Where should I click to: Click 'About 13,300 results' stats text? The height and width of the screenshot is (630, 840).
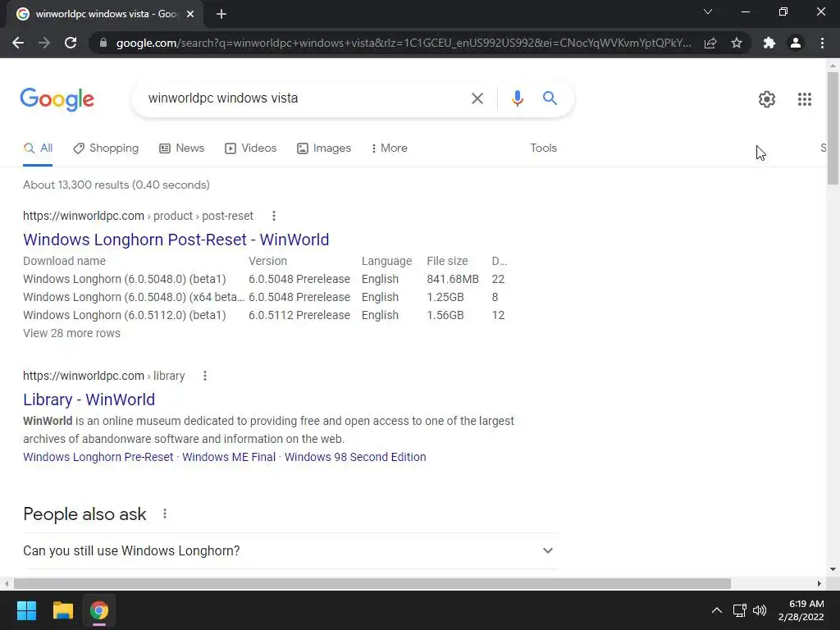click(116, 185)
